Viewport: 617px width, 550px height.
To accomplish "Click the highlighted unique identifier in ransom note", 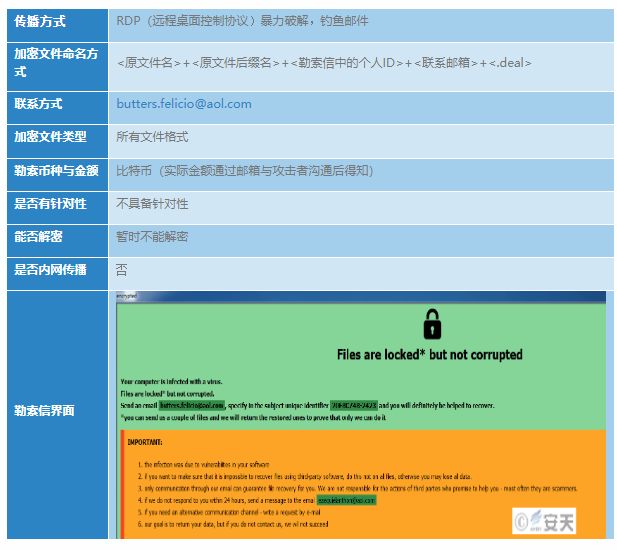I will pos(354,405).
